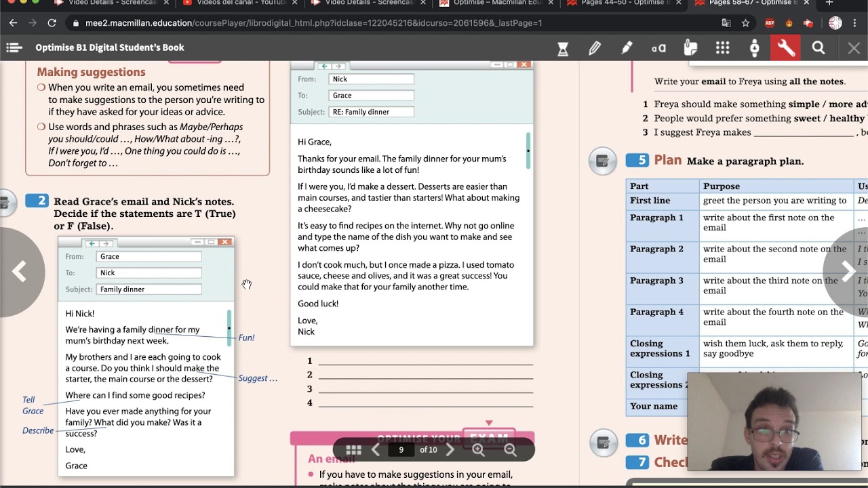This screenshot has width=868, height=488.
Task: Open the activity icon beside Plan exercise 5
Action: (602, 161)
